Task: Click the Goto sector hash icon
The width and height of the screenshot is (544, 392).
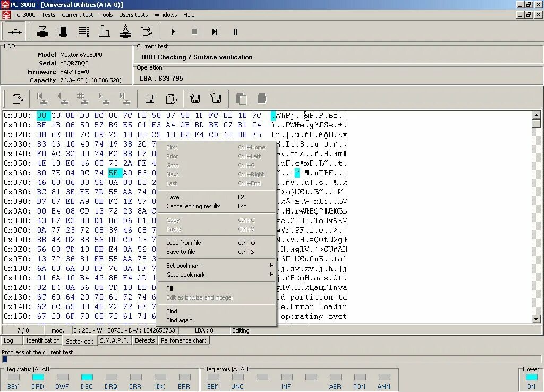Action: click(x=82, y=98)
